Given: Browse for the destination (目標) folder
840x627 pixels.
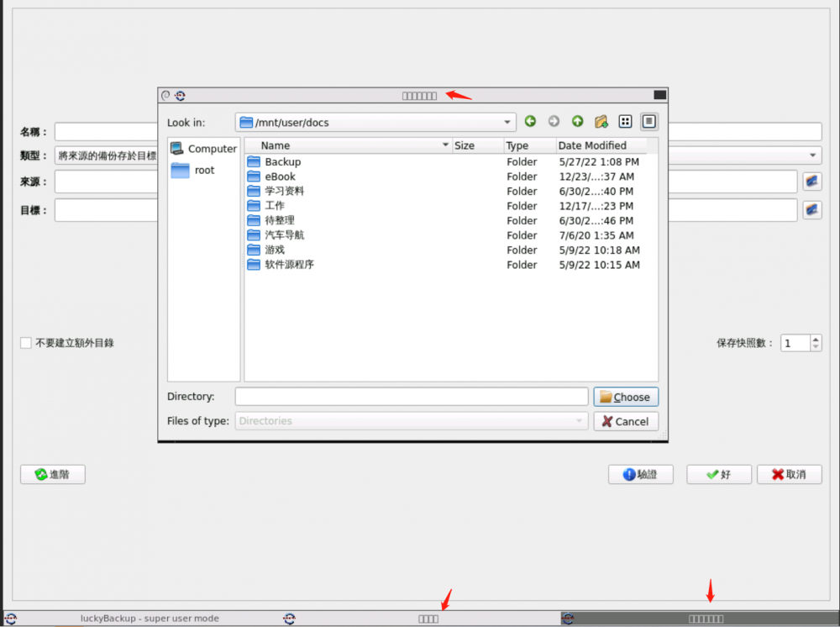Looking at the screenshot, I should pyautogui.click(x=812, y=209).
